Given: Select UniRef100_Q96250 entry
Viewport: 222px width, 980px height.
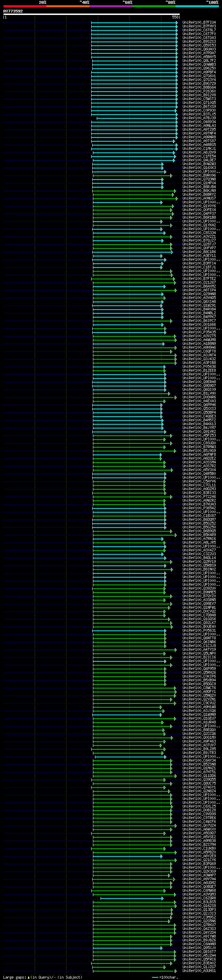Looking at the screenshot, I should [199, 68].
